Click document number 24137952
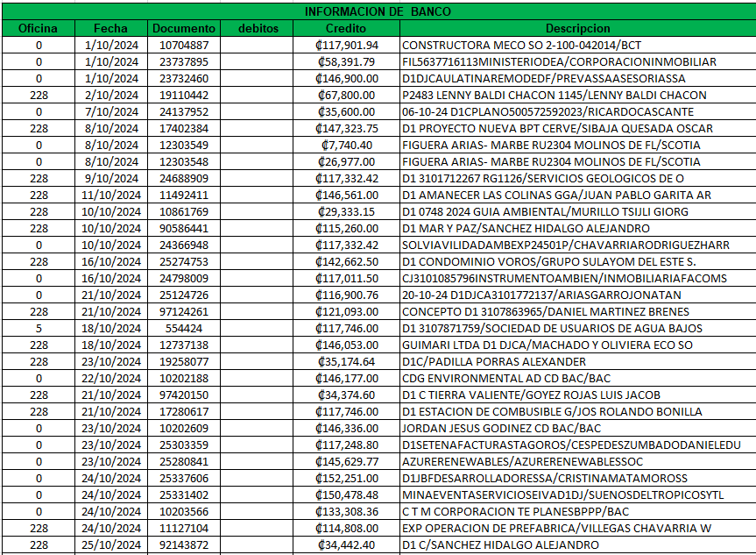The height and width of the screenshot is (555, 756). coord(184,112)
